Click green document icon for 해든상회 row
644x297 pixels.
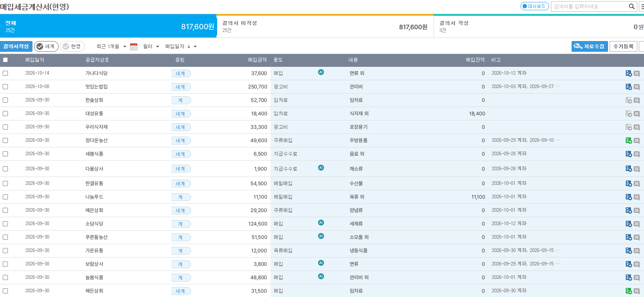coord(629,291)
